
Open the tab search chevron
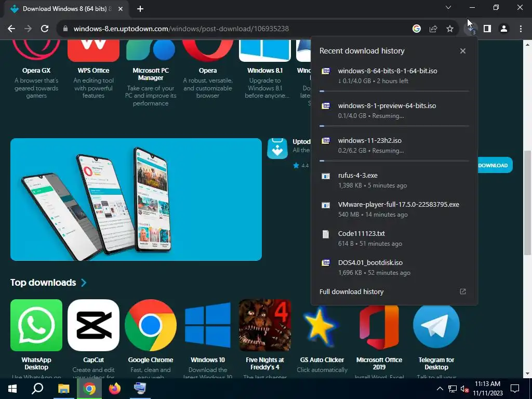point(448,7)
